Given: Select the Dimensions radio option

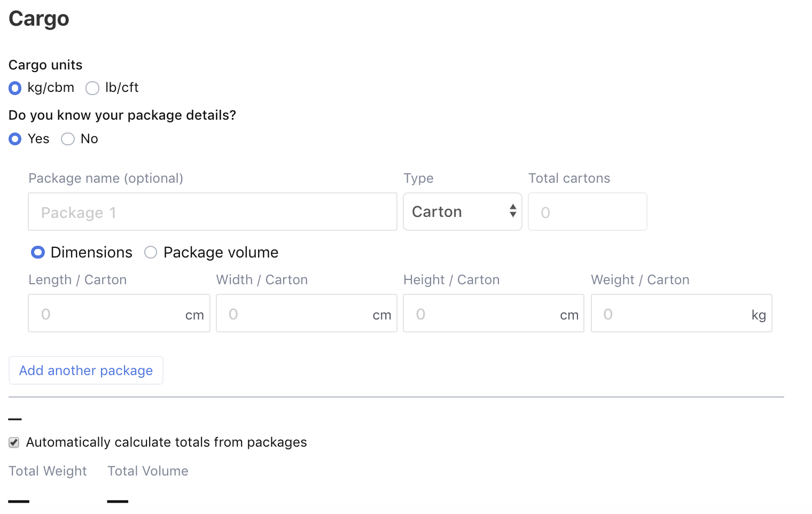Looking at the screenshot, I should click(38, 252).
